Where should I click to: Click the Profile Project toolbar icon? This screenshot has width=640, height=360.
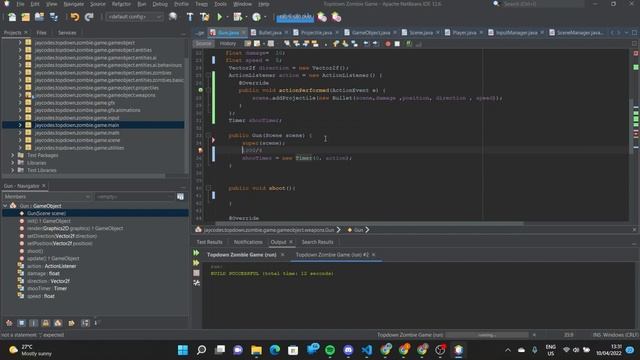click(x=256, y=17)
